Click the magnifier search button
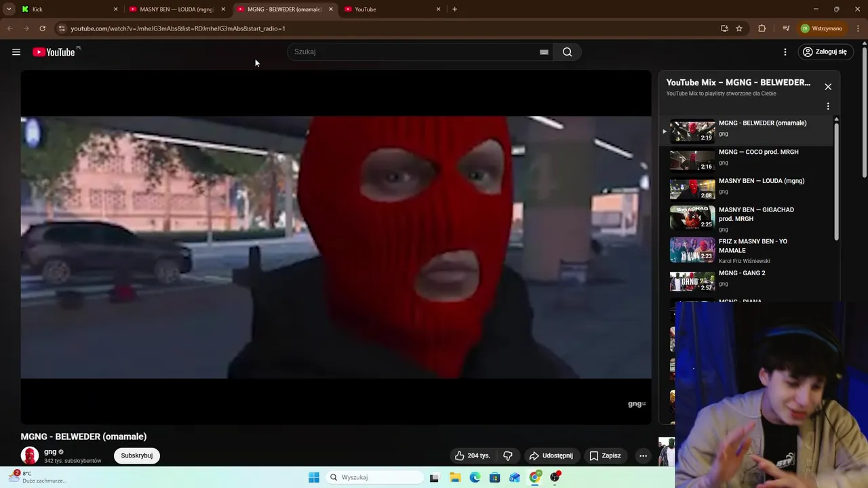868x488 pixels. (568, 52)
